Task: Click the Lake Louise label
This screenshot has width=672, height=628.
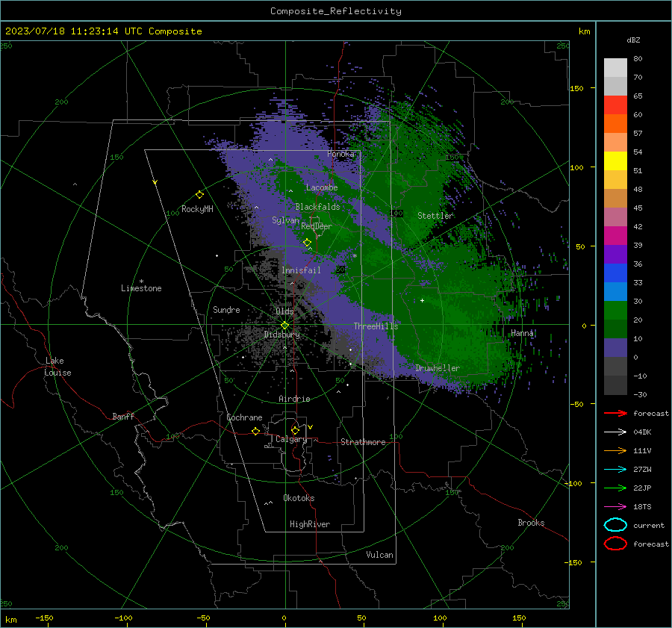Action: pyautogui.click(x=57, y=367)
